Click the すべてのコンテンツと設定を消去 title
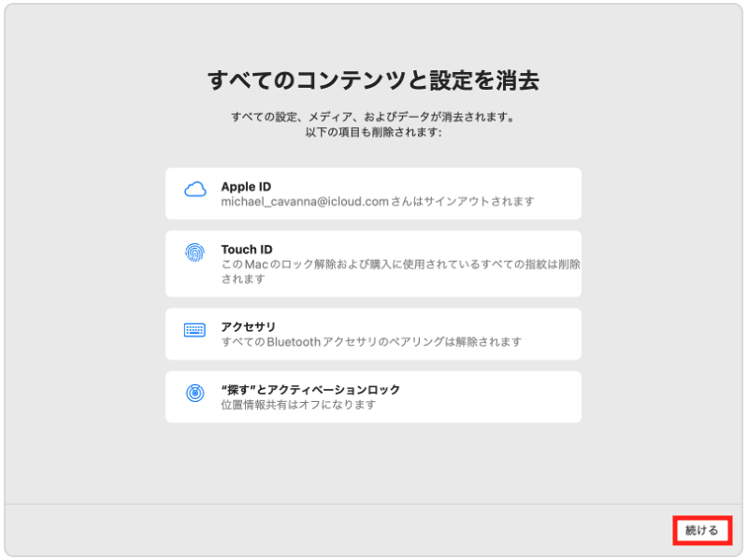Screen dimensions: 748x560 click(x=373, y=79)
